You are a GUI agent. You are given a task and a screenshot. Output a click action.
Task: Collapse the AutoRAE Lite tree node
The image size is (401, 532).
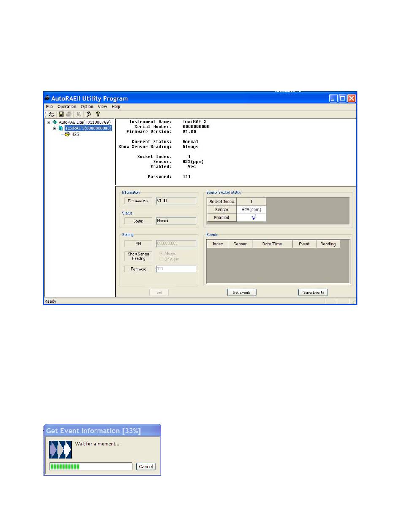(x=49, y=122)
